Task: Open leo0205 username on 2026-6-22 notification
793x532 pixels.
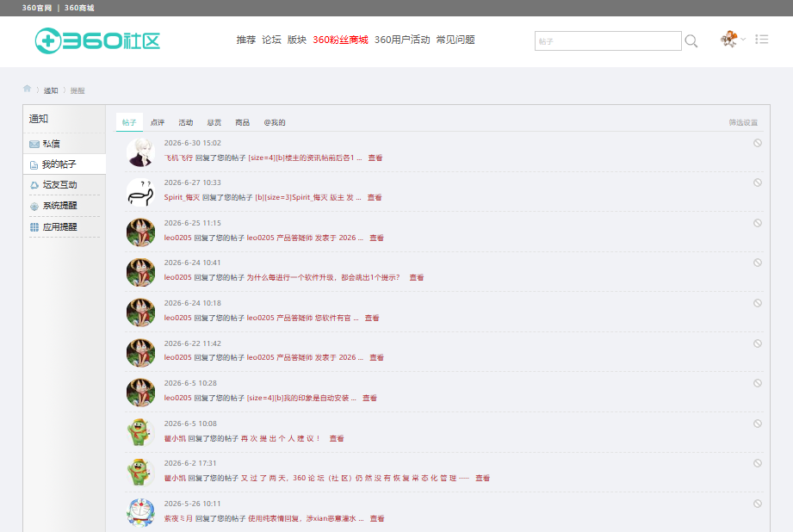Action: [x=178, y=357]
